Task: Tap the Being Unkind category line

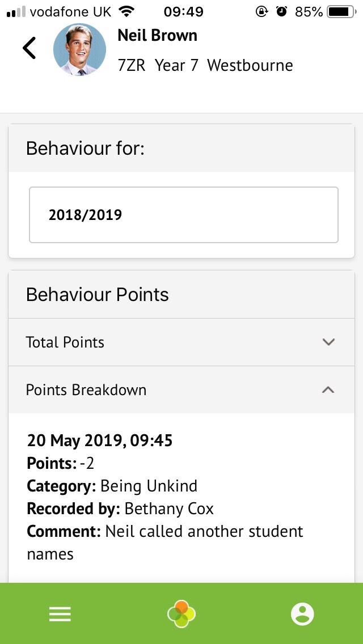Action: (112, 486)
